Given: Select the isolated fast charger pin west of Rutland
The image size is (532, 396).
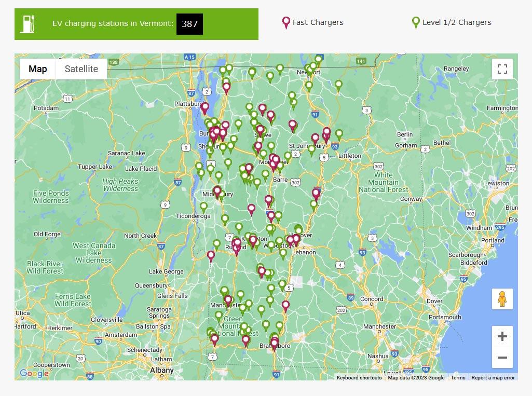Looking at the screenshot, I should coord(211,255).
